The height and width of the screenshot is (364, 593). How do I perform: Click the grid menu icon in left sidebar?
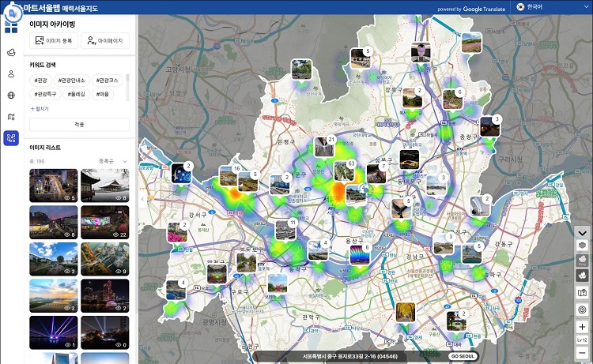tap(10, 28)
